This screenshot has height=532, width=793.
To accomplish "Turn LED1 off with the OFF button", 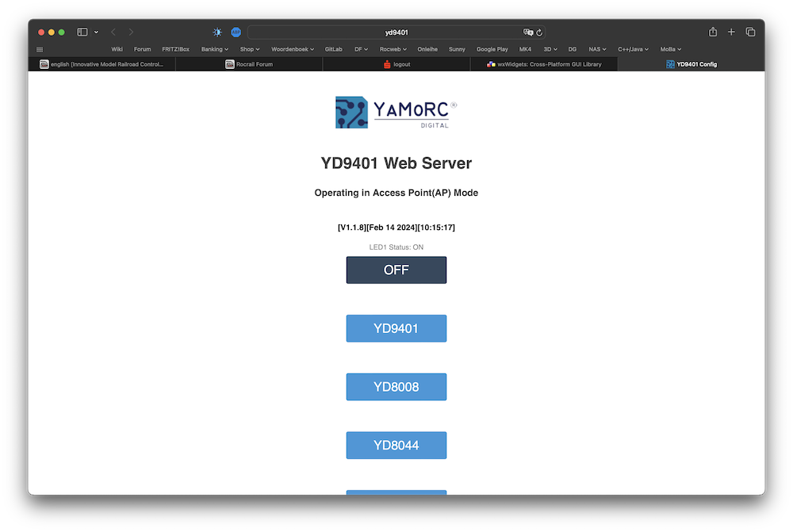I will point(396,270).
